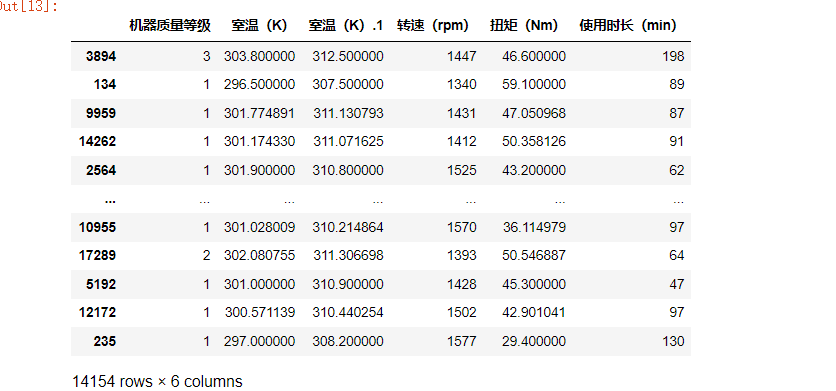
Task: Click speed value 1431
Action: 462,114
